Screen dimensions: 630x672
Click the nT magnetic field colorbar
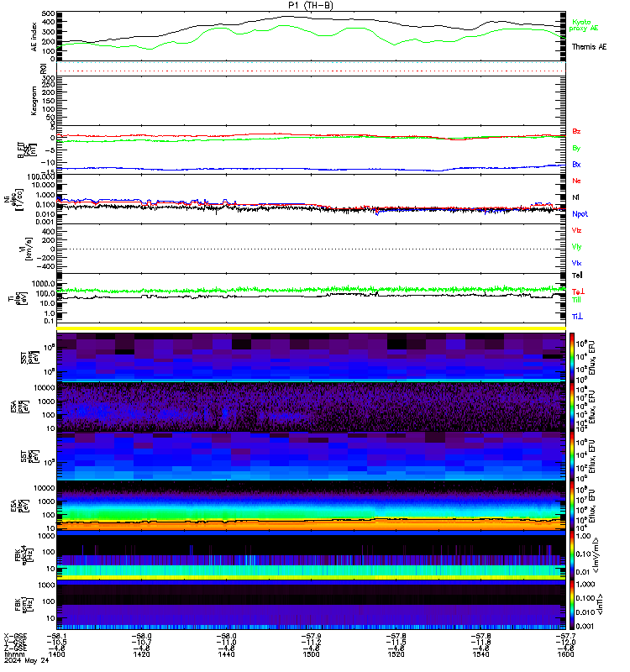coord(572,605)
